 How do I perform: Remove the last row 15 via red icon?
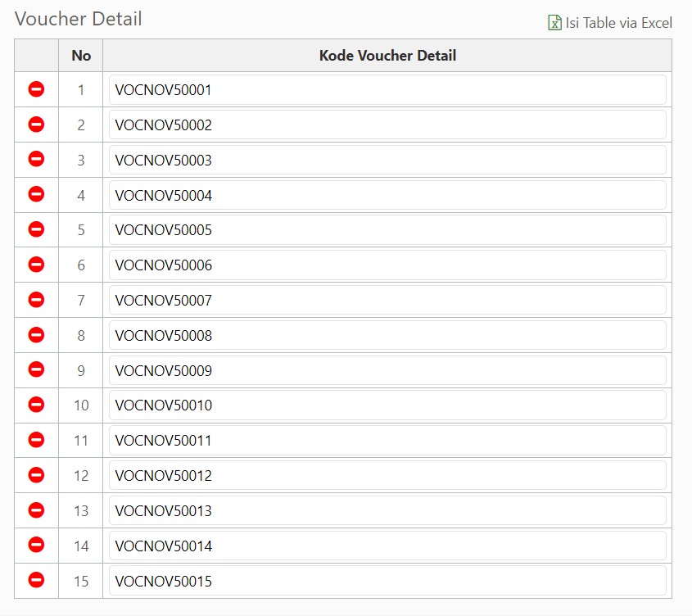point(36,580)
